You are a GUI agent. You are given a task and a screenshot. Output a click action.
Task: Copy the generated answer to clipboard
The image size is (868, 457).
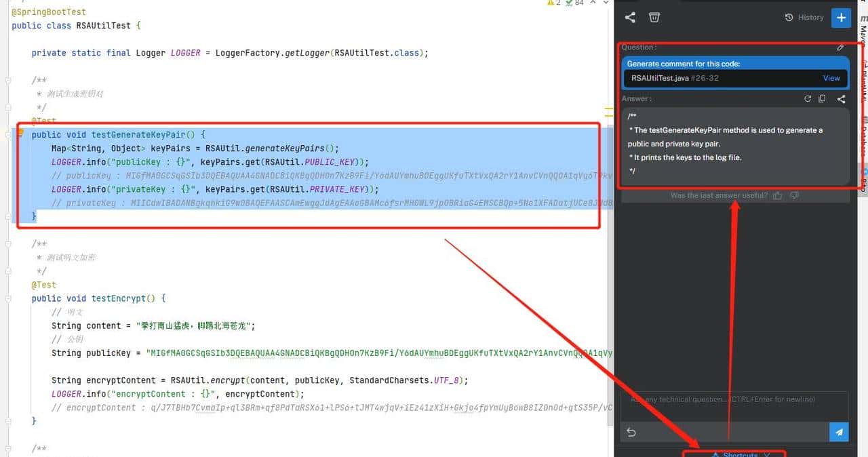(822, 99)
